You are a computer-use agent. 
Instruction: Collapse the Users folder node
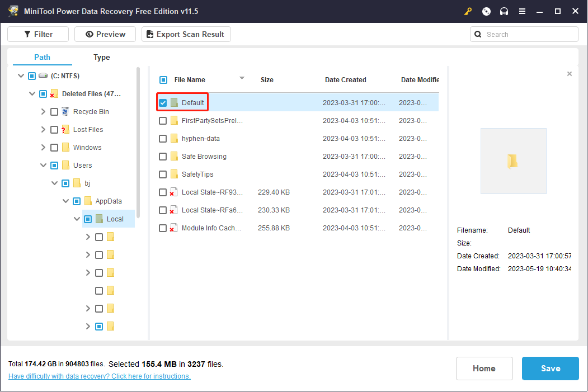point(44,166)
